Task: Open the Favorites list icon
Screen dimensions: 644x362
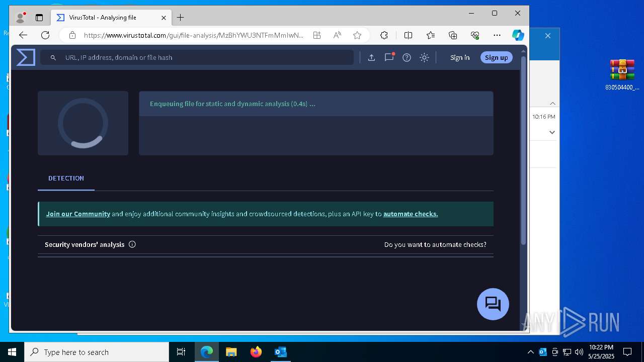Action: 431,35
